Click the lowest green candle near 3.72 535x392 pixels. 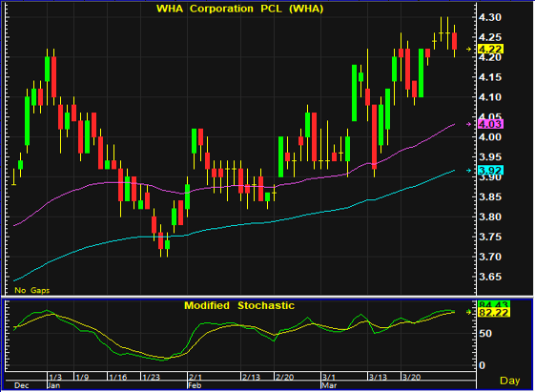coord(167,244)
